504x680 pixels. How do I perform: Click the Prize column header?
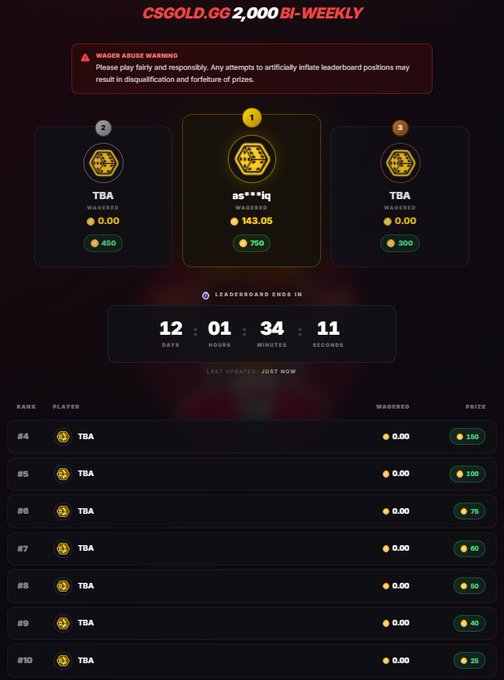(475, 406)
